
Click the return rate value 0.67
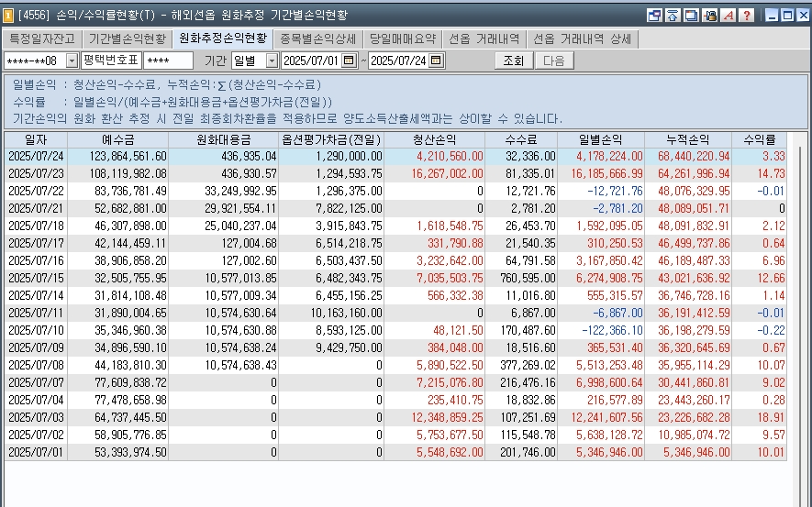[x=773, y=348]
